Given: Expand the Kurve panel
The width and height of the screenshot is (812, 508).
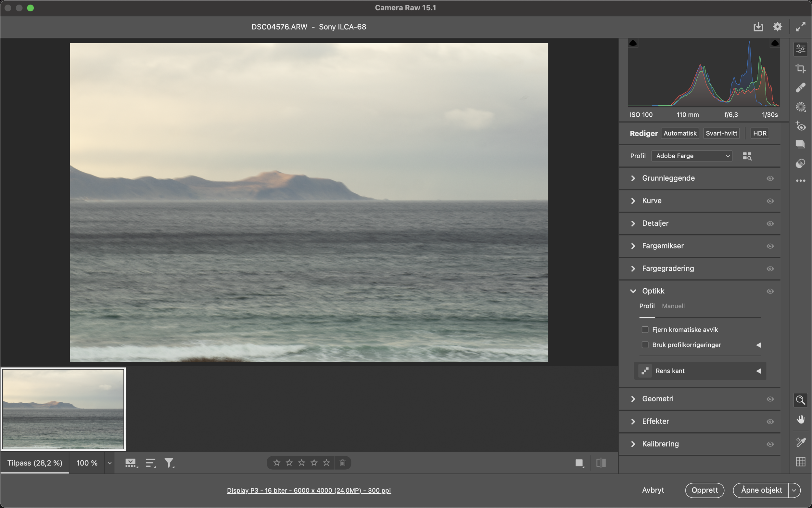Looking at the screenshot, I should click(633, 201).
